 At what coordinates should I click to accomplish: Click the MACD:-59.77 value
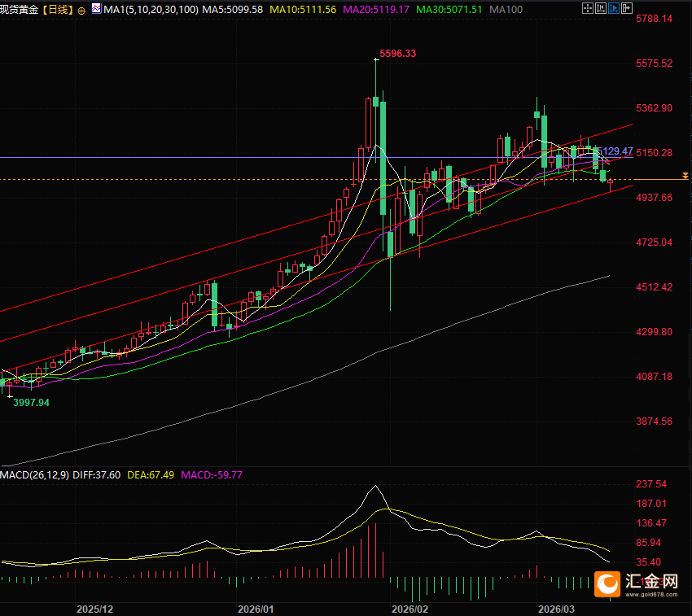[212, 474]
